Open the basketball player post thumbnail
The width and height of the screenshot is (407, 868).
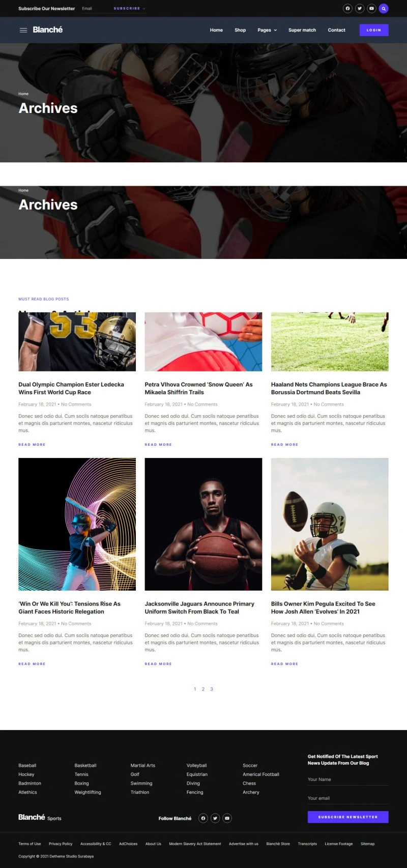[203, 524]
